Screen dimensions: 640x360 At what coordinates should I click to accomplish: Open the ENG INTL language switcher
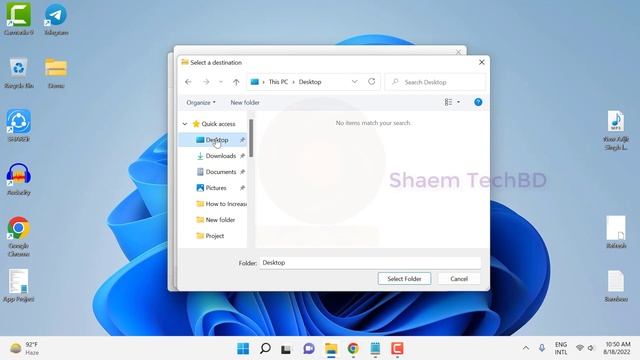tap(561, 348)
